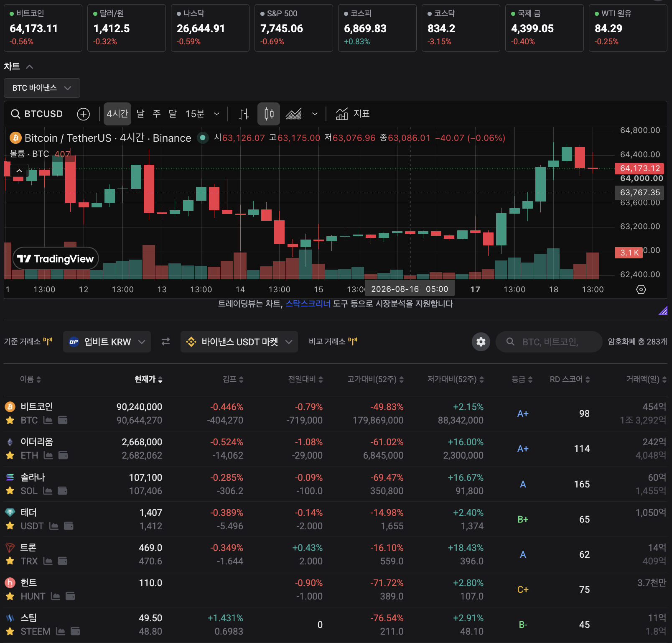Open the HUNT row wallet icon
This screenshot has width=672, height=643.
(x=70, y=596)
